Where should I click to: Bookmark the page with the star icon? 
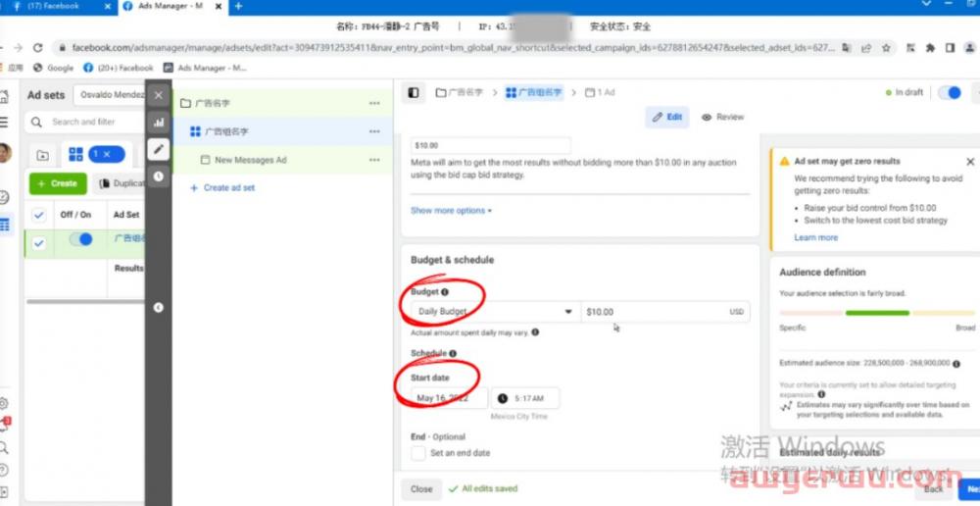[x=886, y=47]
